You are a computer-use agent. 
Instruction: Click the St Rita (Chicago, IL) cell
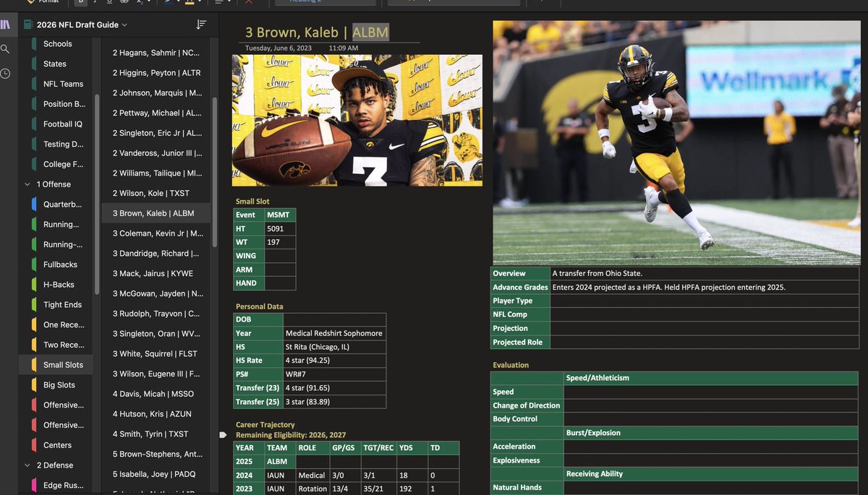coord(334,347)
